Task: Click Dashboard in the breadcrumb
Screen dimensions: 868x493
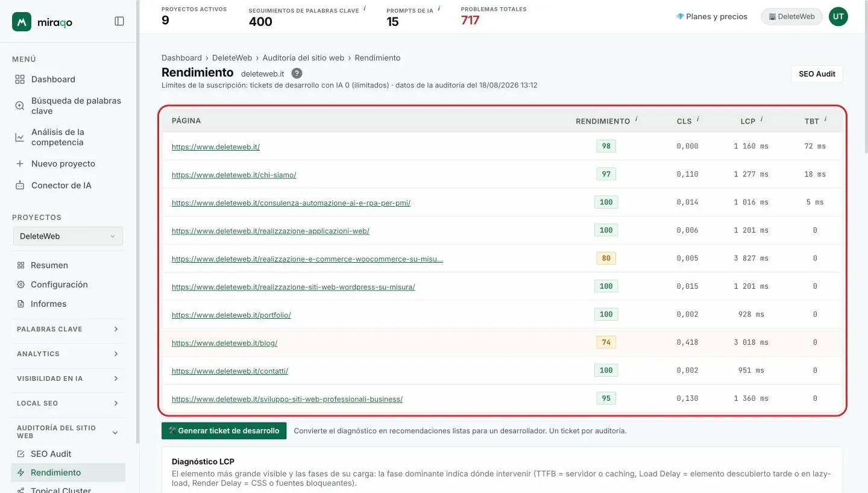Action: click(181, 58)
